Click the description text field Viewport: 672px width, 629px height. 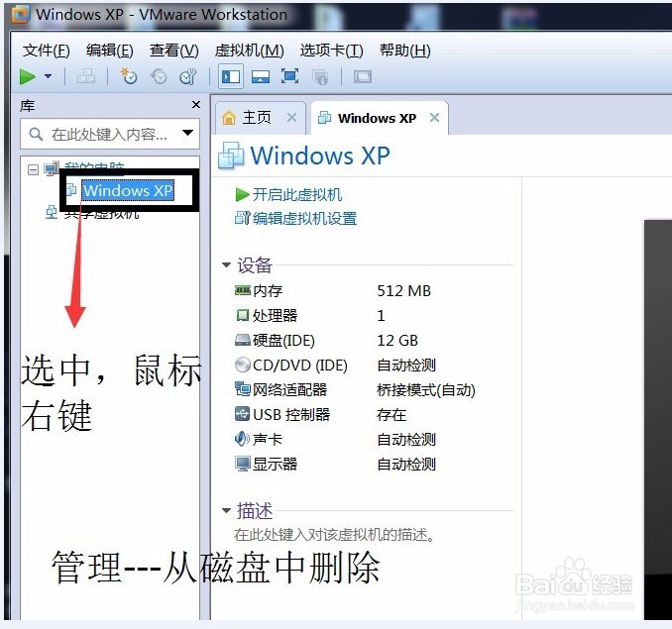(334, 535)
